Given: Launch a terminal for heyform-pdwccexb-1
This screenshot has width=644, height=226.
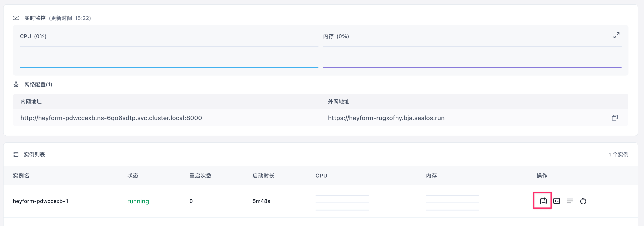Looking at the screenshot, I should (x=556, y=201).
